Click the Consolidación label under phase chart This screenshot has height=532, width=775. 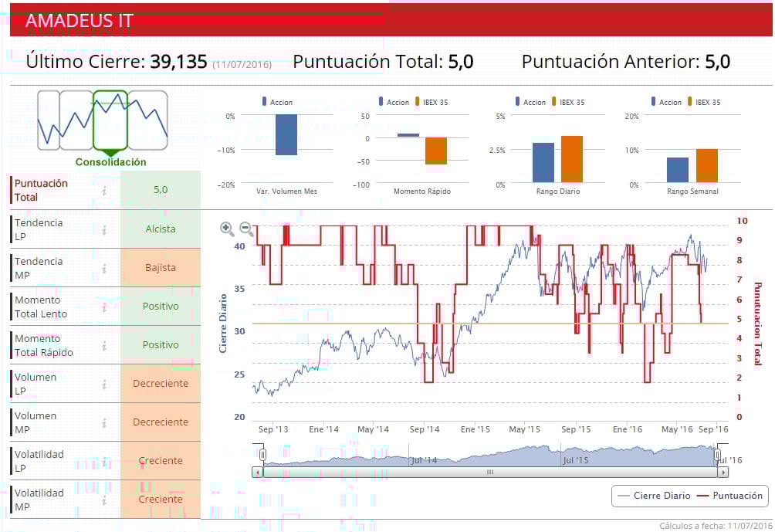pos(110,162)
